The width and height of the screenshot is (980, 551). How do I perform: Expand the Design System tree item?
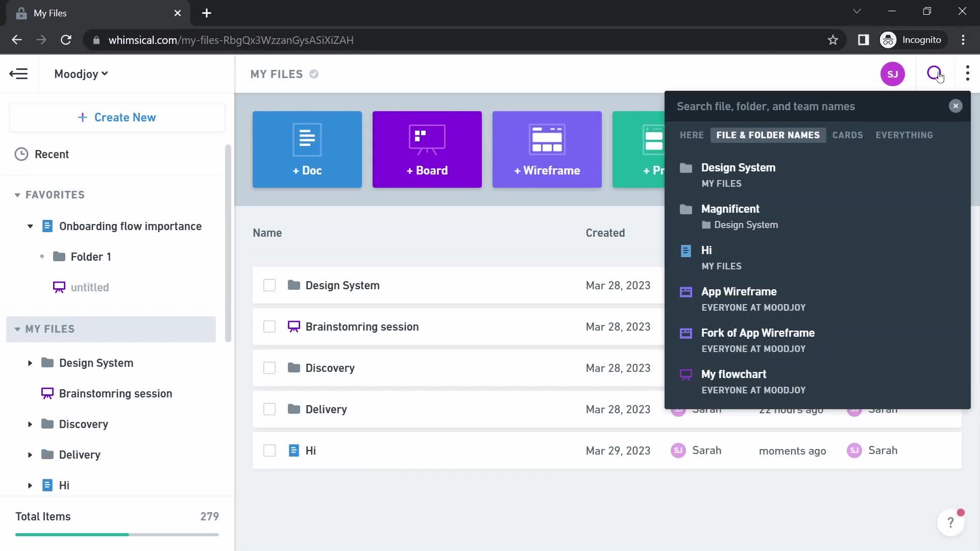(30, 363)
